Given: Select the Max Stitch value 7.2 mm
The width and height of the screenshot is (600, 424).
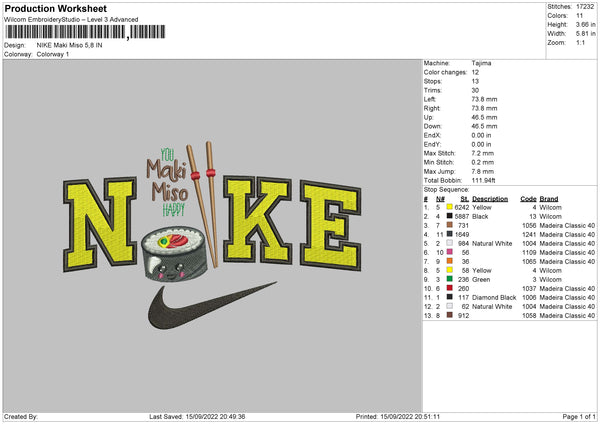Looking at the screenshot, I should [x=483, y=153].
